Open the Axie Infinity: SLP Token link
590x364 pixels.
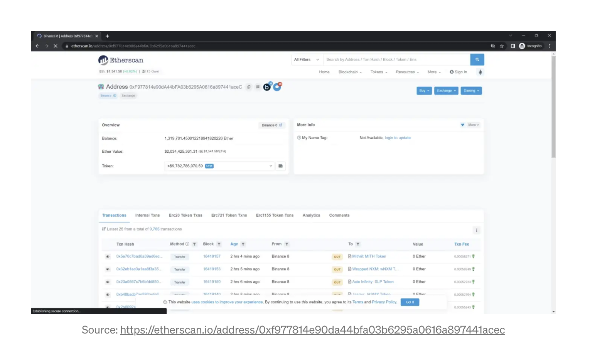(x=373, y=282)
